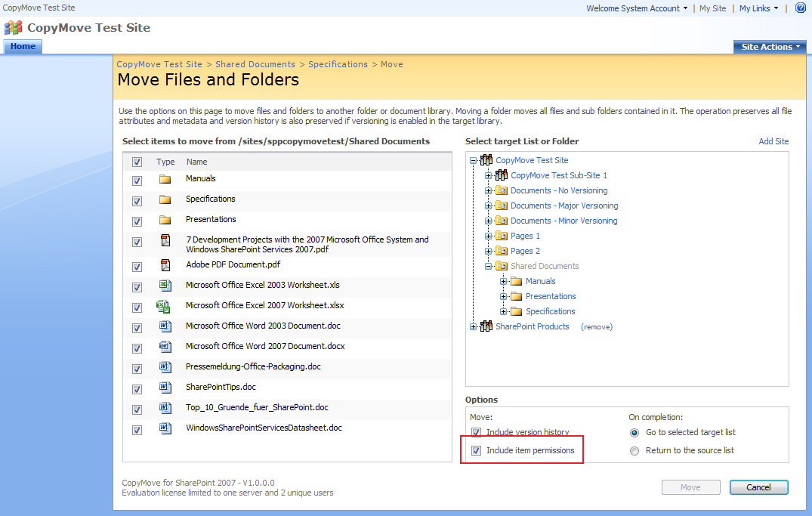Click the (remove) link beside SharePoint Products
Image resolution: width=812 pixels, height=516 pixels.
pyautogui.click(x=597, y=327)
